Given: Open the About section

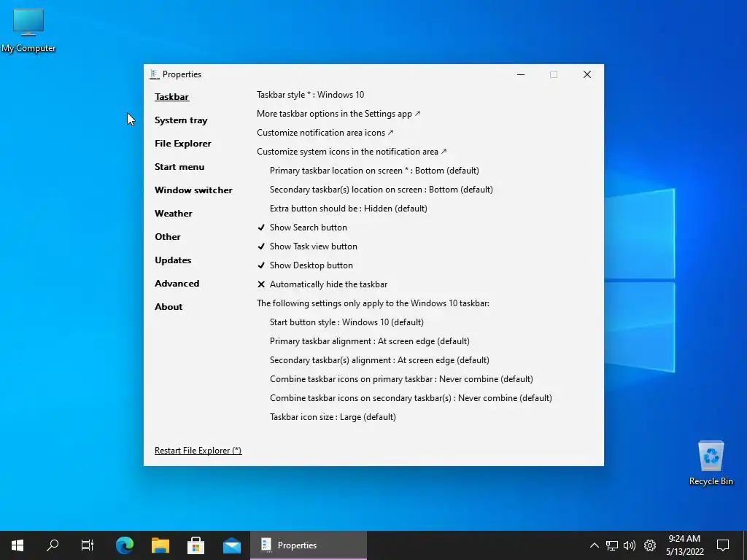Looking at the screenshot, I should (169, 307).
